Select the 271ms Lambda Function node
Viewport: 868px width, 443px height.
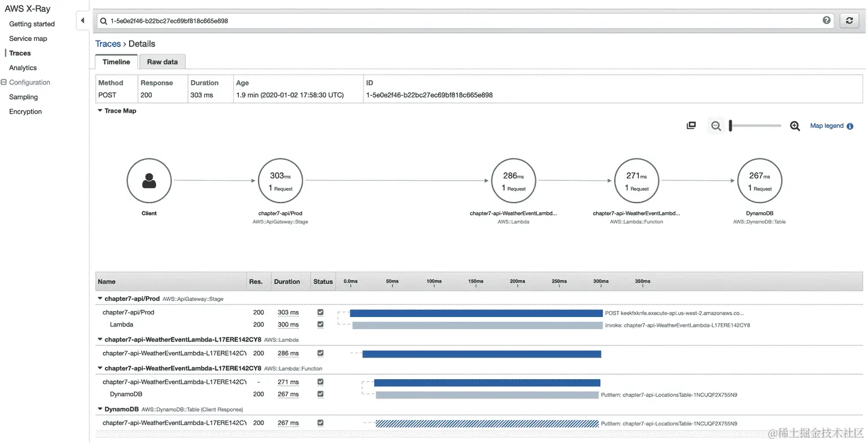tap(637, 181)
